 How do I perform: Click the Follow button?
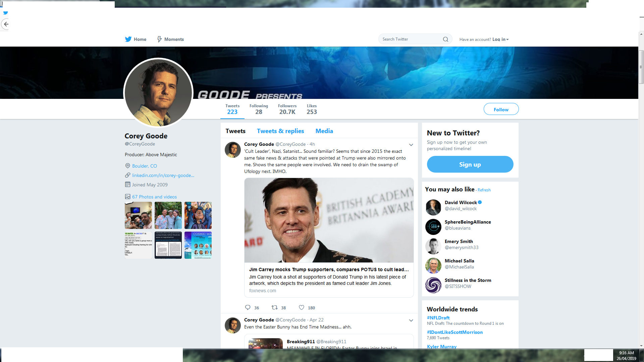pos(501,109)
